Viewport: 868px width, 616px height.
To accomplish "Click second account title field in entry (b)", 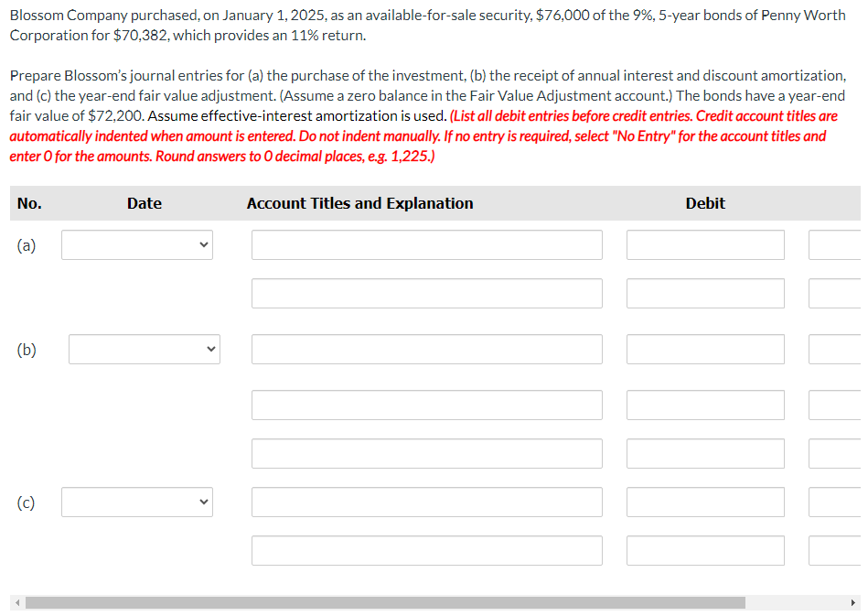I will point(427,405).
